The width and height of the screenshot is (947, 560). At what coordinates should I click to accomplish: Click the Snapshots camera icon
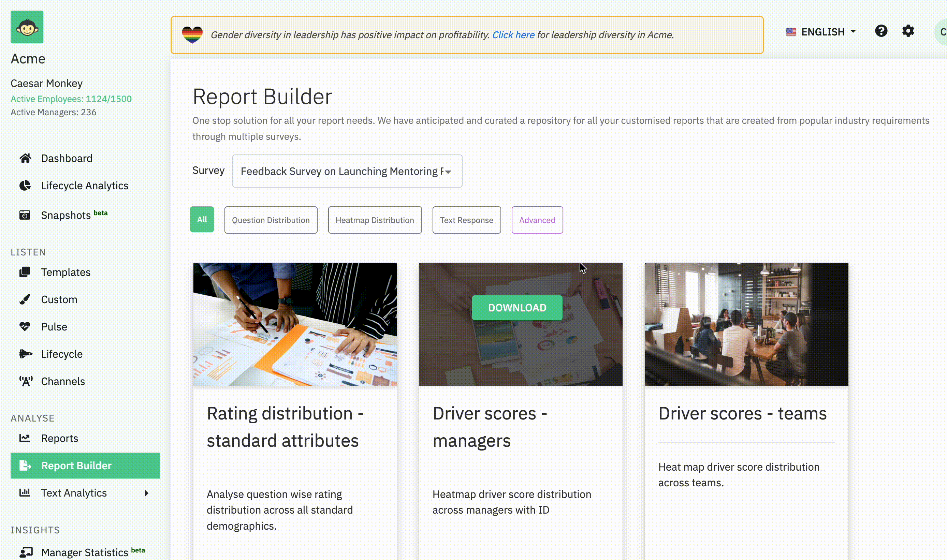point(25,215)
